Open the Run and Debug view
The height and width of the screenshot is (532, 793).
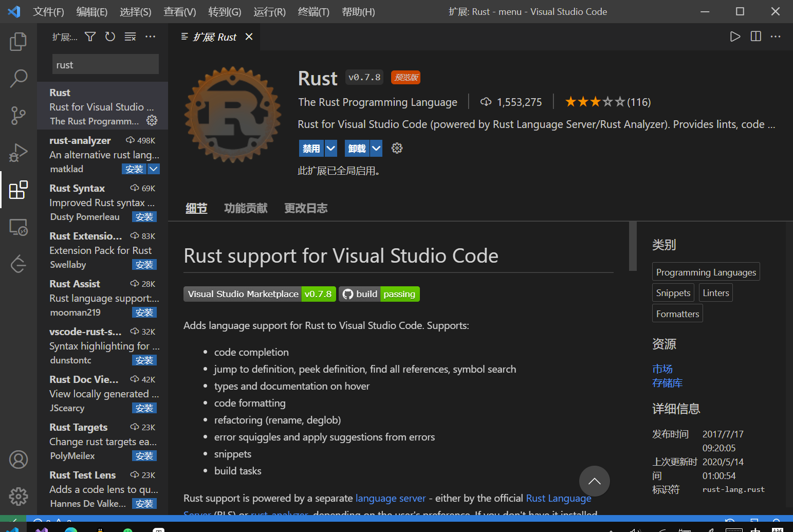click(19, 153)
